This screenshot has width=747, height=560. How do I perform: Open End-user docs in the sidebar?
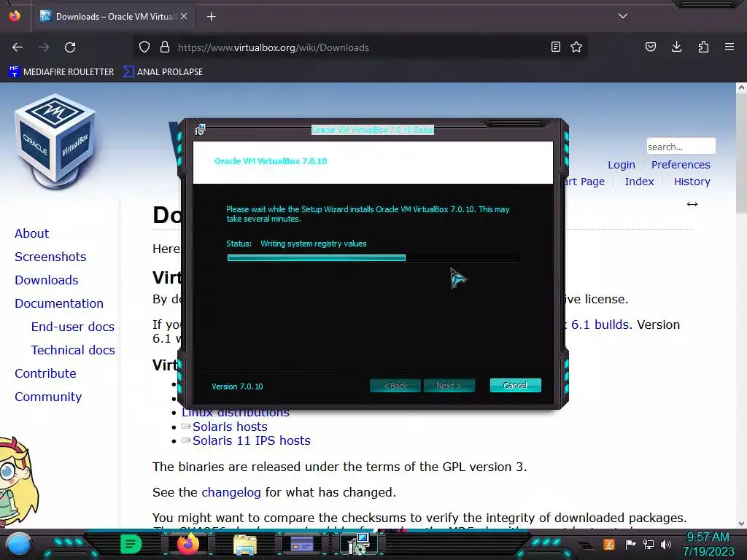point(72,327)
